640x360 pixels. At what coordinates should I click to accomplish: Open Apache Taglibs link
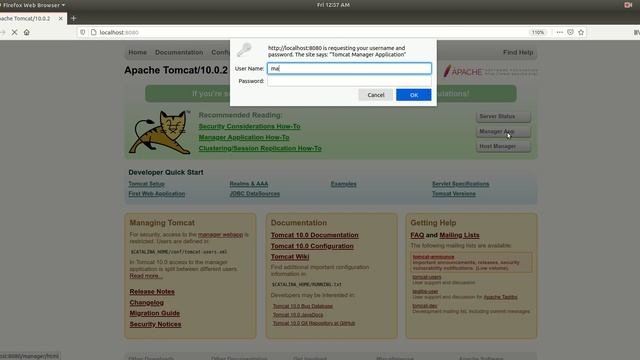500,297
